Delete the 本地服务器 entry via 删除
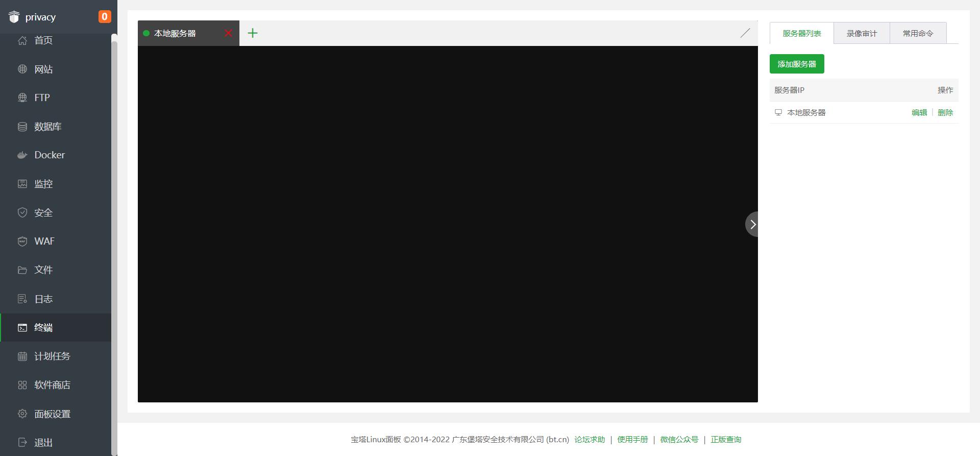 (945, 112)
